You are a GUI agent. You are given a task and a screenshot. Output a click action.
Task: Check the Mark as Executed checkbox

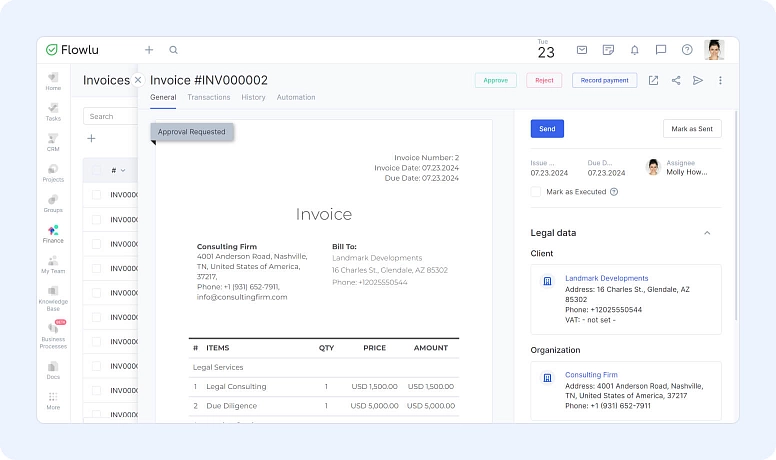coord(536,192)
